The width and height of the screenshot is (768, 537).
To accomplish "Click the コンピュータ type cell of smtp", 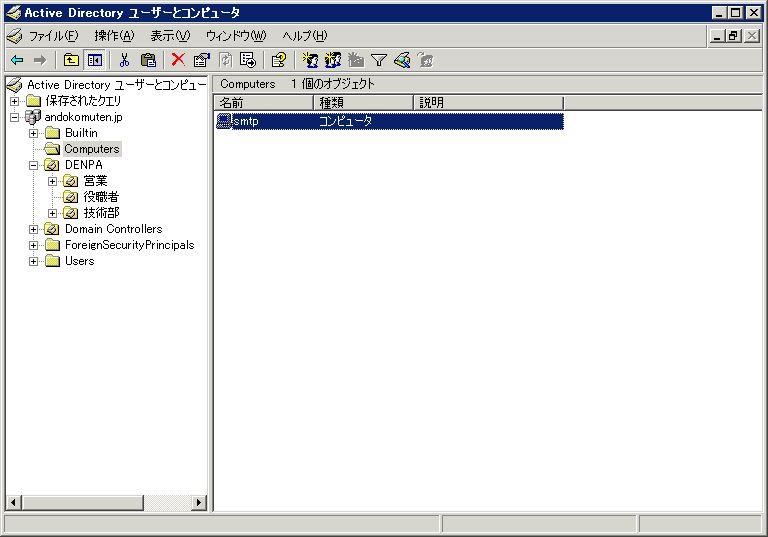I will point(345,121).
